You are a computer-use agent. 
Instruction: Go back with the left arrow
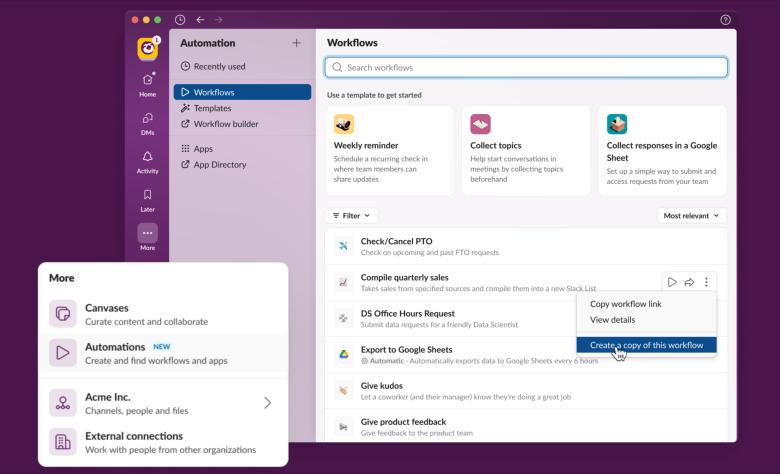point(200,20)
